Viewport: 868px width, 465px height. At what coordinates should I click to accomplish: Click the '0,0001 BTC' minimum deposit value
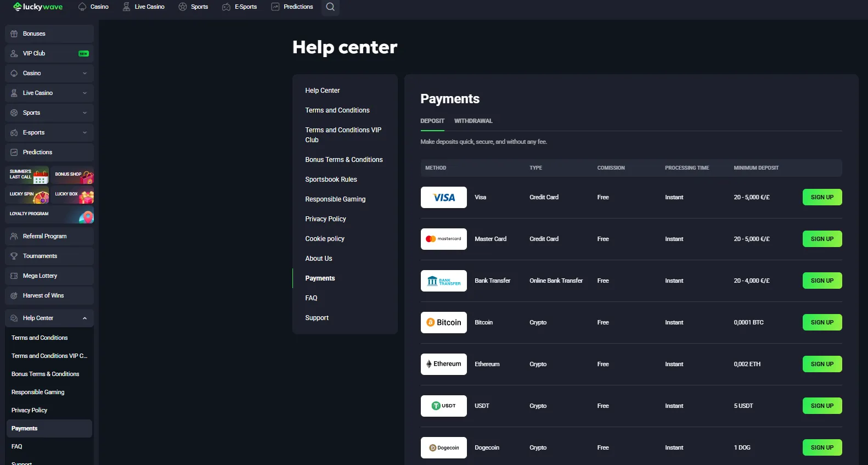748,322
